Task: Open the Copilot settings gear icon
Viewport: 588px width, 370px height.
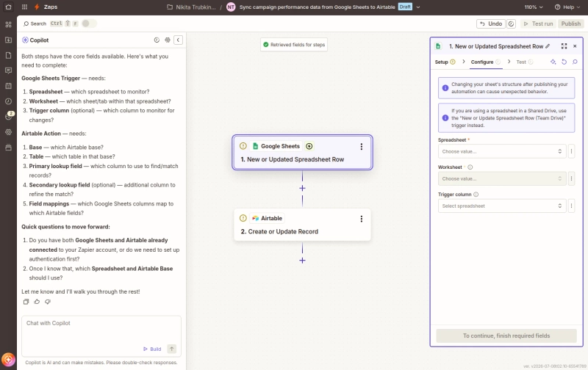Action: point(168,40)
